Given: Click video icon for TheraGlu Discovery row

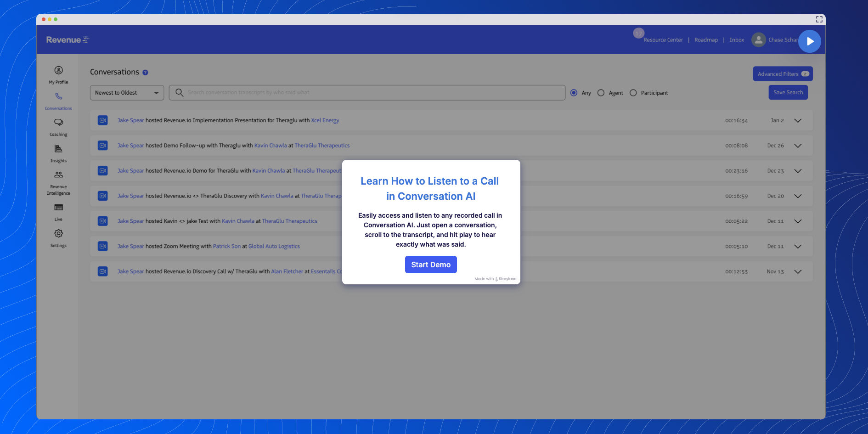Looking at the screenshot, I should [x=103, y=196].
